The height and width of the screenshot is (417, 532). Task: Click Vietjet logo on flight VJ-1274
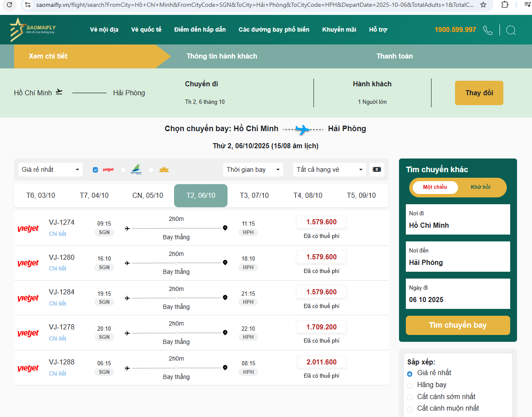(28, 228)
